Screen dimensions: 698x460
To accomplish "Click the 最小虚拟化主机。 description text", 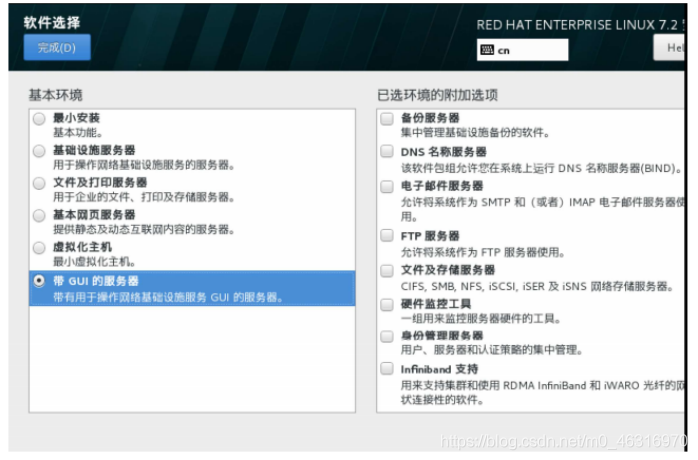I will [x=94, y=262].
